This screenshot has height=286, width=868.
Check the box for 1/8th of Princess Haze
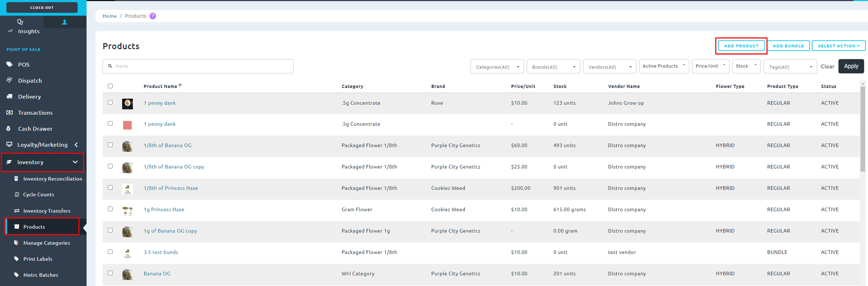pyautogui.click(x=110, y=188)
